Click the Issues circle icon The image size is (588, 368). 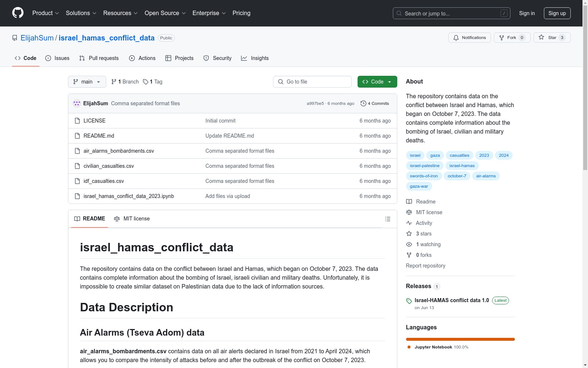click(x=48, y=58)
